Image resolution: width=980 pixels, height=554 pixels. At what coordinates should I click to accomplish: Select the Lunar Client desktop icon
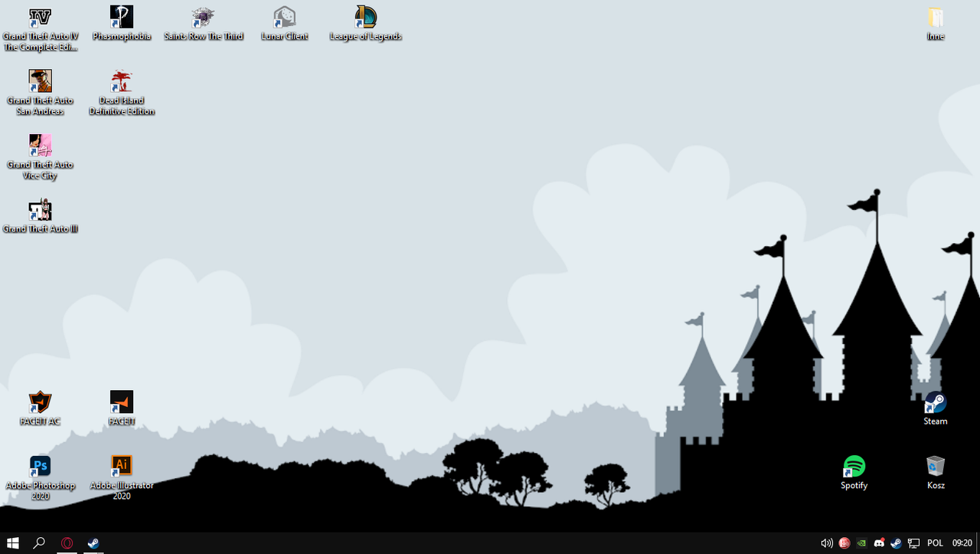[x=285, y=24]
